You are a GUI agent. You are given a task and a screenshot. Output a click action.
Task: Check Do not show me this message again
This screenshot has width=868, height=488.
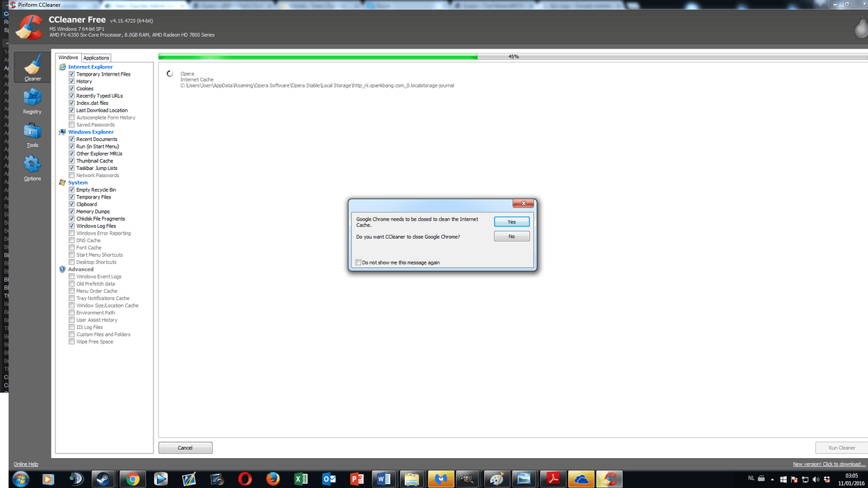pyautogui.click(x=358, y=262)
